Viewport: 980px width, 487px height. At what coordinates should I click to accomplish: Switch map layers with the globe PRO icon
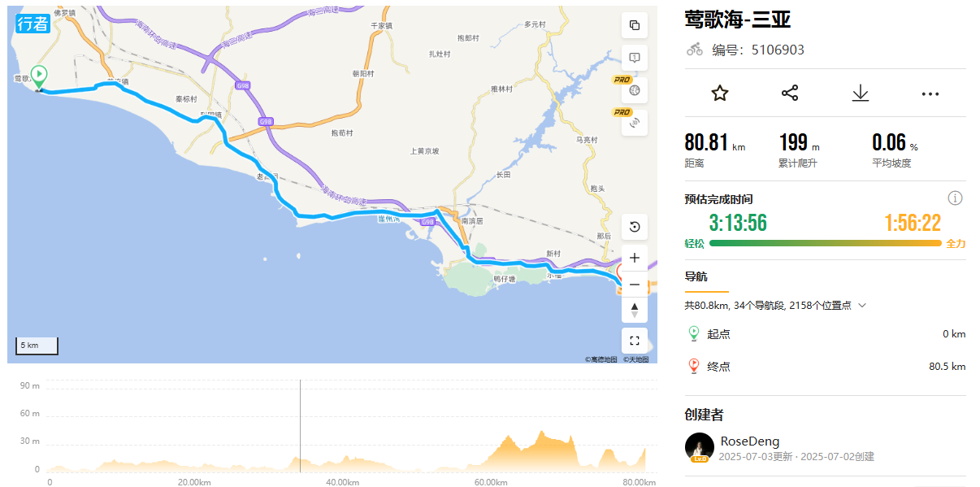point(634,90)
